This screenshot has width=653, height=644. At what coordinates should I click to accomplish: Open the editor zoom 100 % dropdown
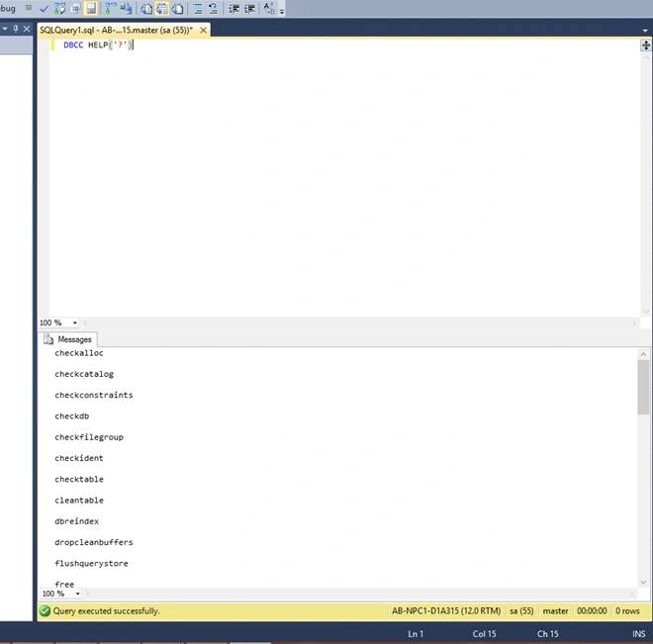(75, 322)
